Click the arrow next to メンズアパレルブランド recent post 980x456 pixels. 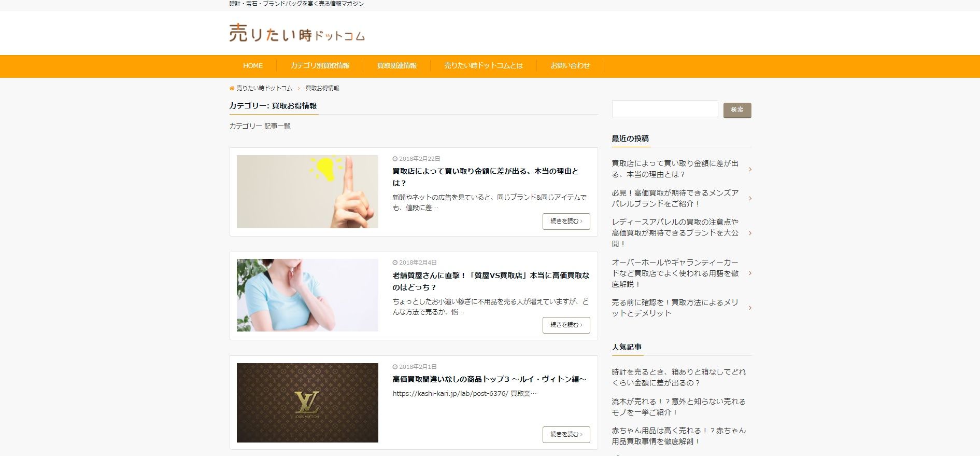750,198
